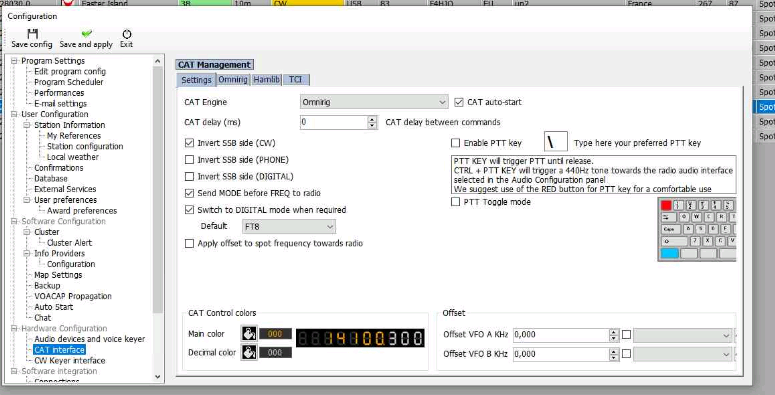Open the Offset VFO A dropdown list
775x395 pixels.
pos(683,335)
